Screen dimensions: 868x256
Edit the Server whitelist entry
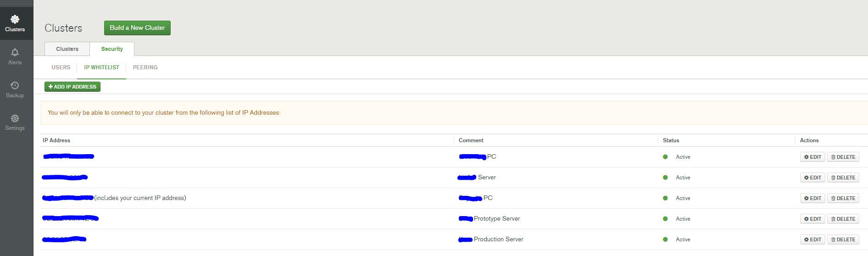click(x=812, y=178)
